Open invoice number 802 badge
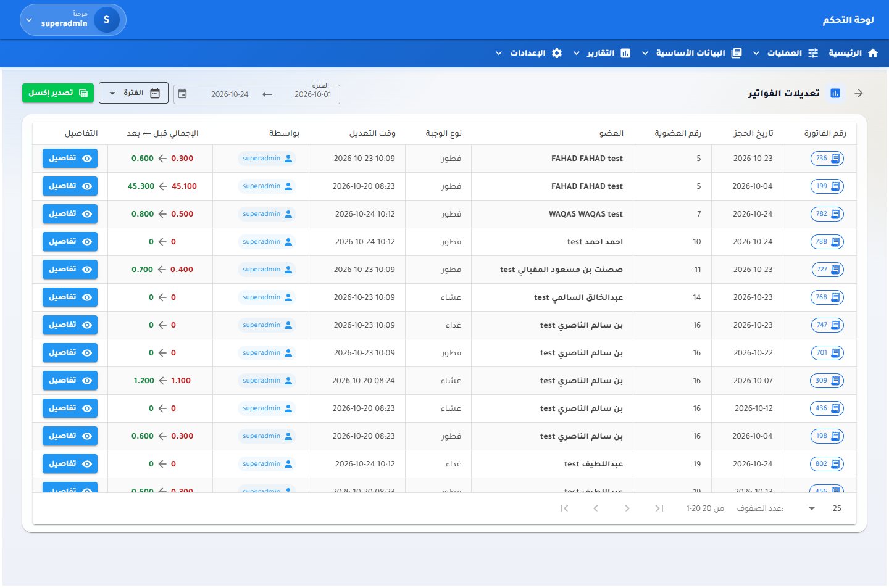The image size is (889, 588). pos(827,464)
